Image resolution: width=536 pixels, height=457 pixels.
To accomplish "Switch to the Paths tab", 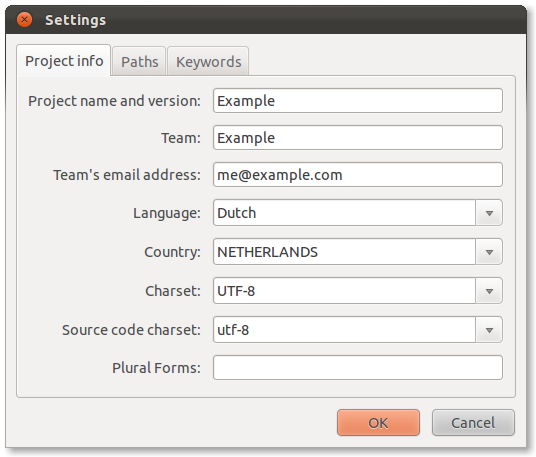I will point(139,62).
